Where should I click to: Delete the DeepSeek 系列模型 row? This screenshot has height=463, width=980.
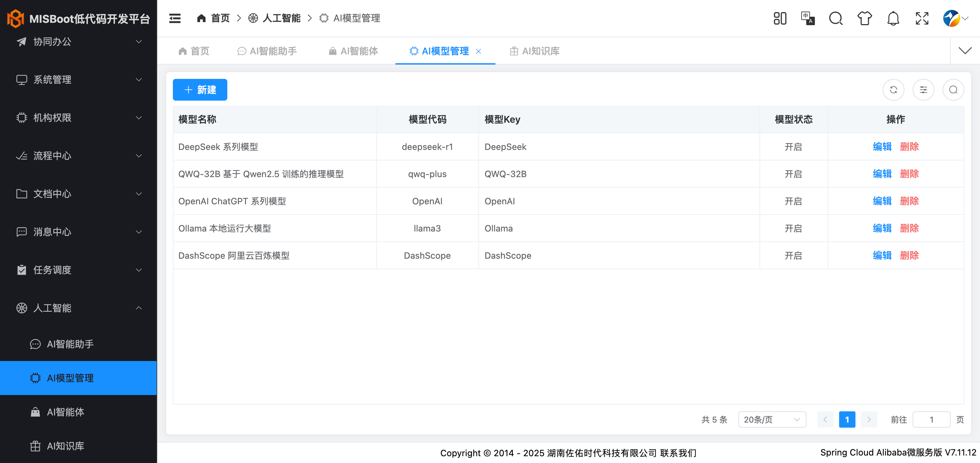click(x=909, y=147)
